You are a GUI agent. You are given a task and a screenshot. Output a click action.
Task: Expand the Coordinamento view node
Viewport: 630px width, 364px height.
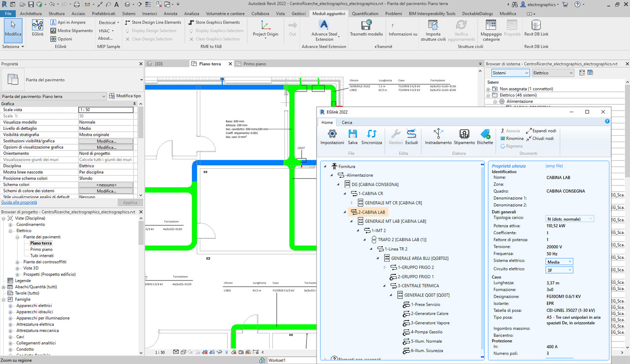(11, 224)
